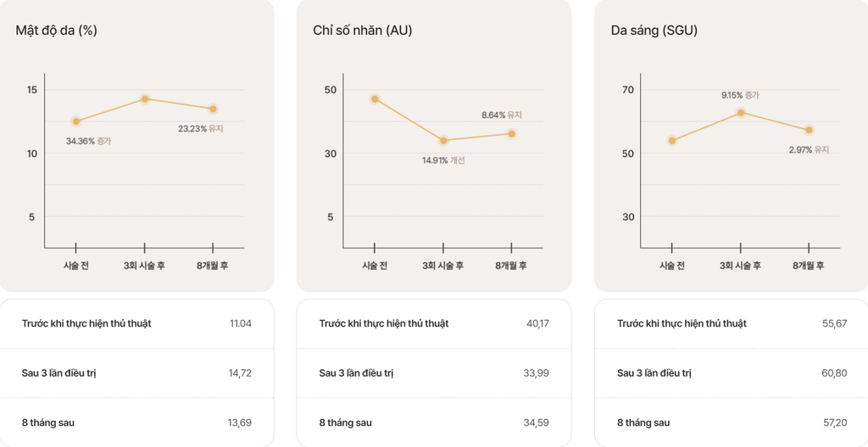Click "Trước khi thực hiện thủ thuật" under Da sáng
The height and width of the screenshot is (447, 868).
coord(682,323)
